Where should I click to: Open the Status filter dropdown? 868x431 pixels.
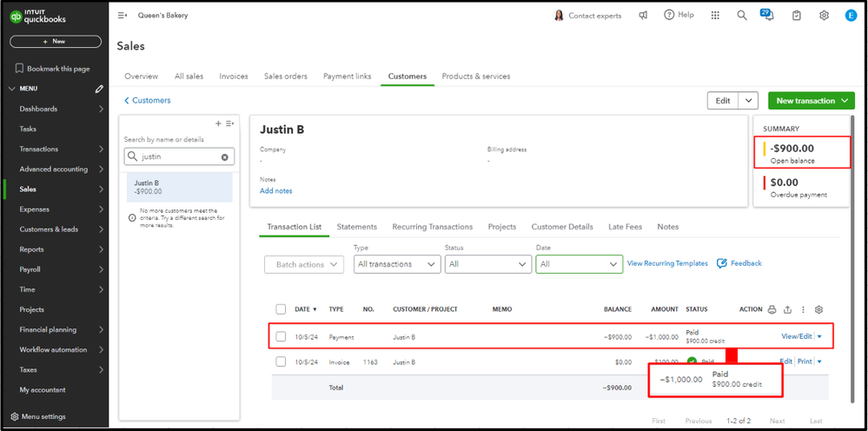[488, 264]
